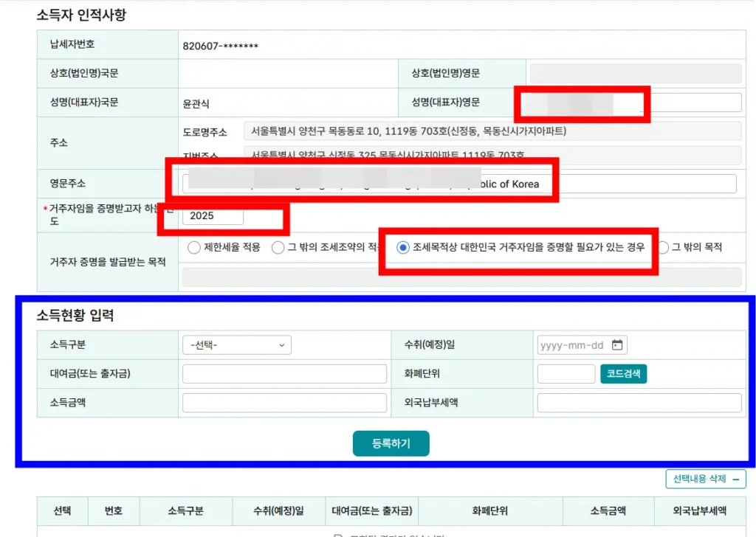Select the 외국납부세액 input field
This screenshot has width=756, height=537.
tap(639, 403)
